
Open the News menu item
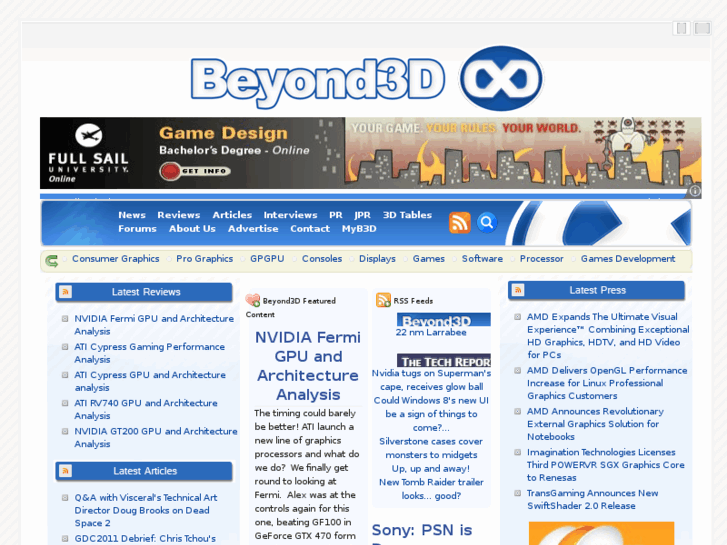pos(132,215)
